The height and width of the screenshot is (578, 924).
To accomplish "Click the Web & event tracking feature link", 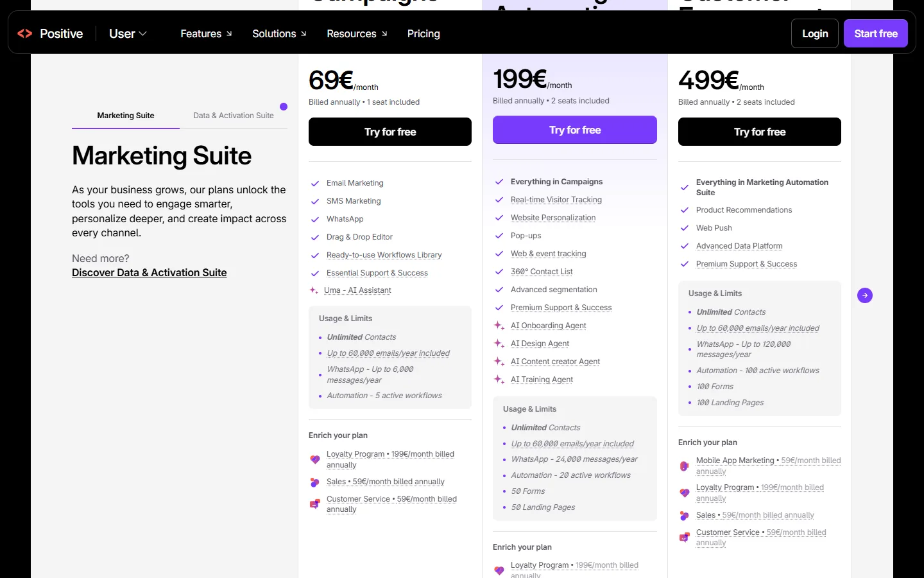I will [x=549, y=254].
